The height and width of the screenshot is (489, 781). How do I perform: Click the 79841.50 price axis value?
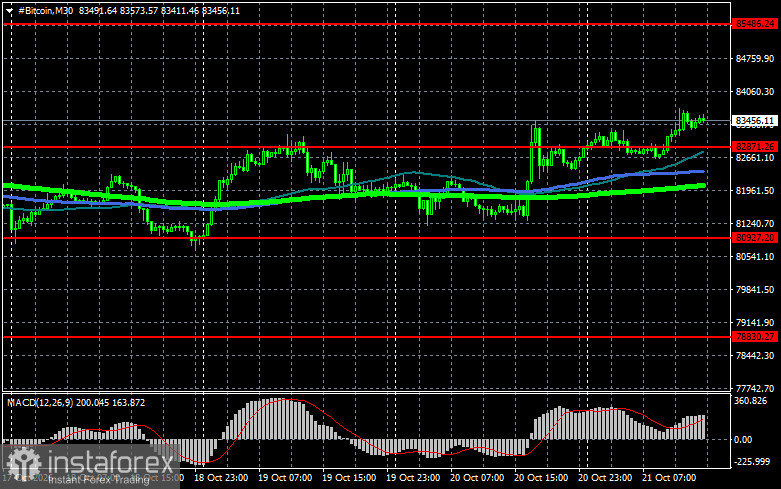tap(755, 289)
